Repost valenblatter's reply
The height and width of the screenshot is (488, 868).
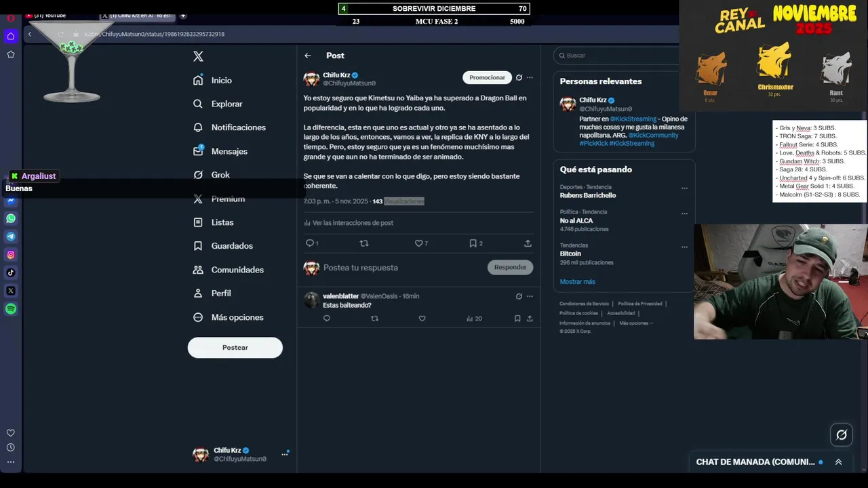[374, 319]
